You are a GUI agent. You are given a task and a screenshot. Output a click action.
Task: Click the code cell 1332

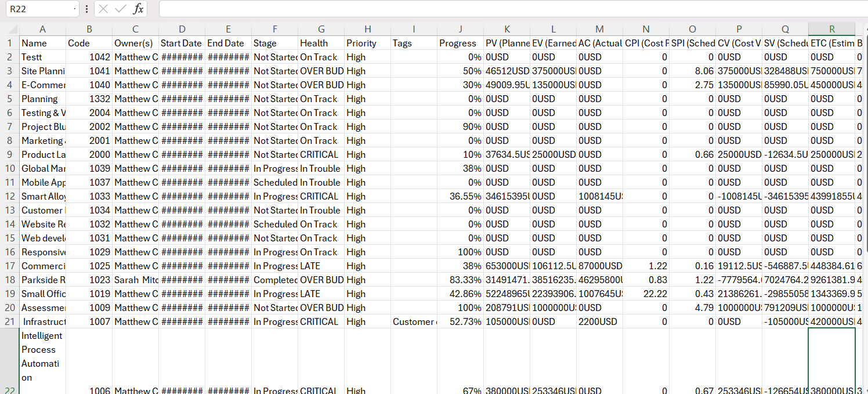coord(89,99)
